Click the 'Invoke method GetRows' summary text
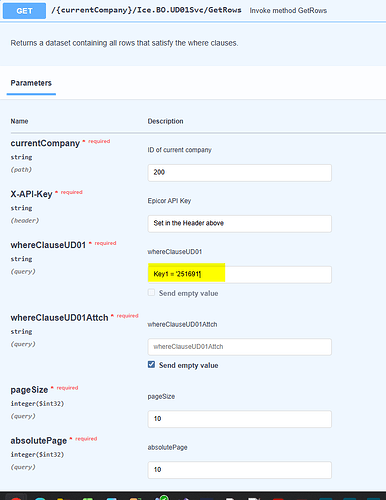This screenshot has width=386, height=500. [288, 11]
